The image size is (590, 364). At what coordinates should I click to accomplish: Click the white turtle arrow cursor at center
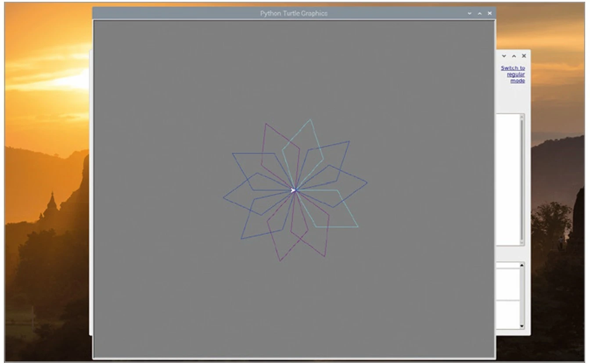[294, 190]
